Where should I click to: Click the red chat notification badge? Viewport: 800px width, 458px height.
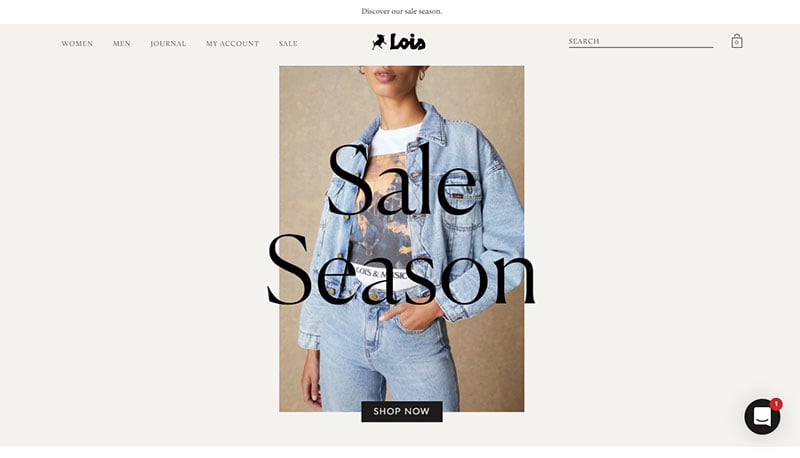tap(776, 404)
